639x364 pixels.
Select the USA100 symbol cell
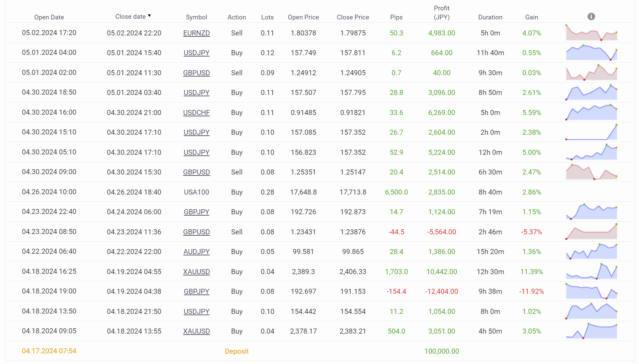[196, 192]
